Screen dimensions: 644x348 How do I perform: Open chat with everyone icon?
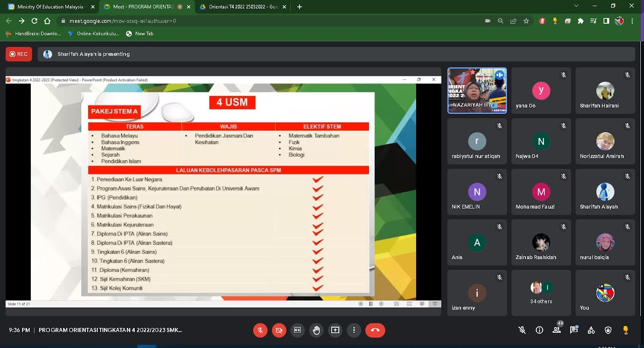click(574, 330)
